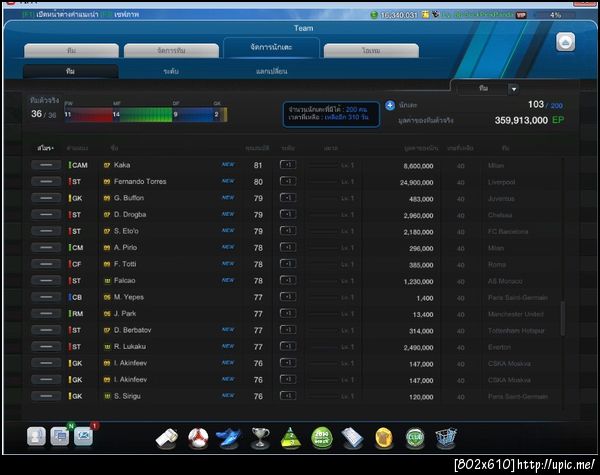The height and width of the screenshot is (475, 600).
Task: Expand the +1 upgrade box for D. Drogba
Action: (288, 214)
